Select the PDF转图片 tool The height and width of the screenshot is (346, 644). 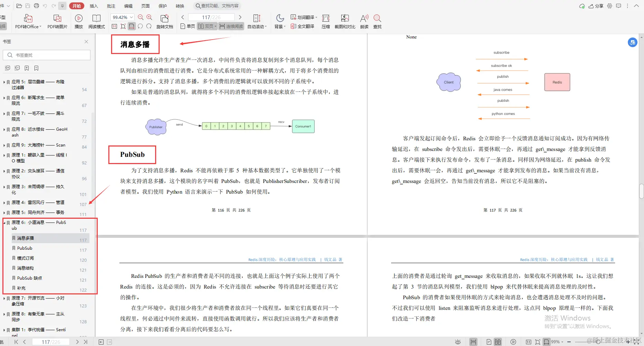point(57,21)
